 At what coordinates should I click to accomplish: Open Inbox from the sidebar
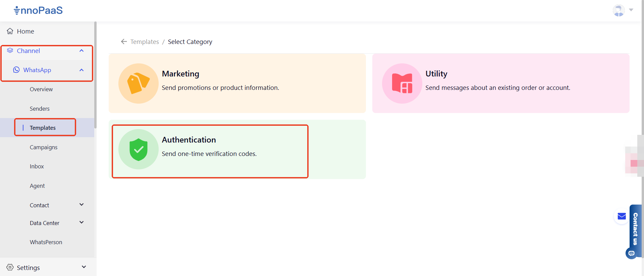click(x=37, y=166)
